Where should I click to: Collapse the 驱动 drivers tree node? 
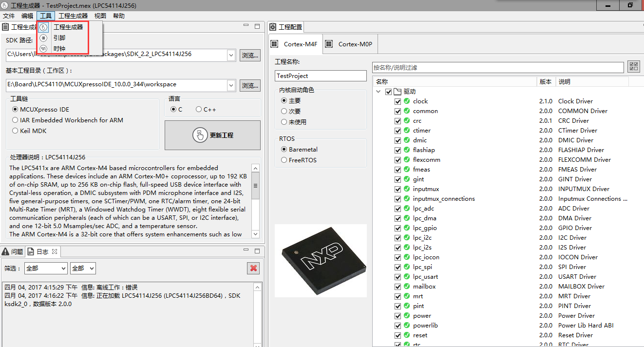pyautogui.click(x=379, y=92)
